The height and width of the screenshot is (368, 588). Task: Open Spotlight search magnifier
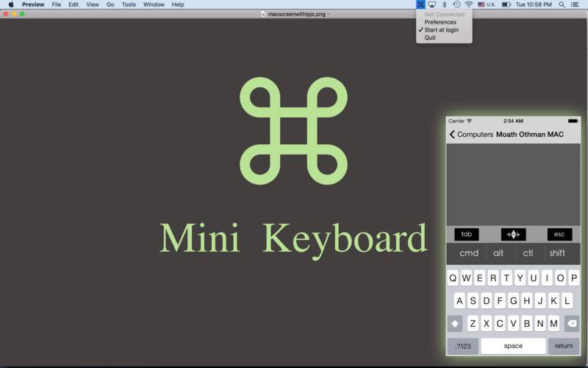tap(562, 4)
